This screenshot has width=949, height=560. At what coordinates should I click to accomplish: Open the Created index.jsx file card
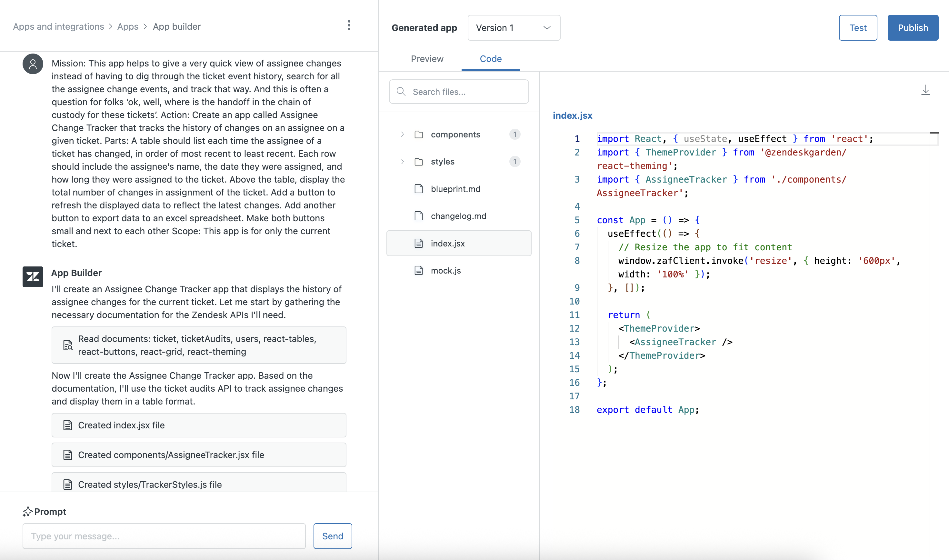click(199, 425)
